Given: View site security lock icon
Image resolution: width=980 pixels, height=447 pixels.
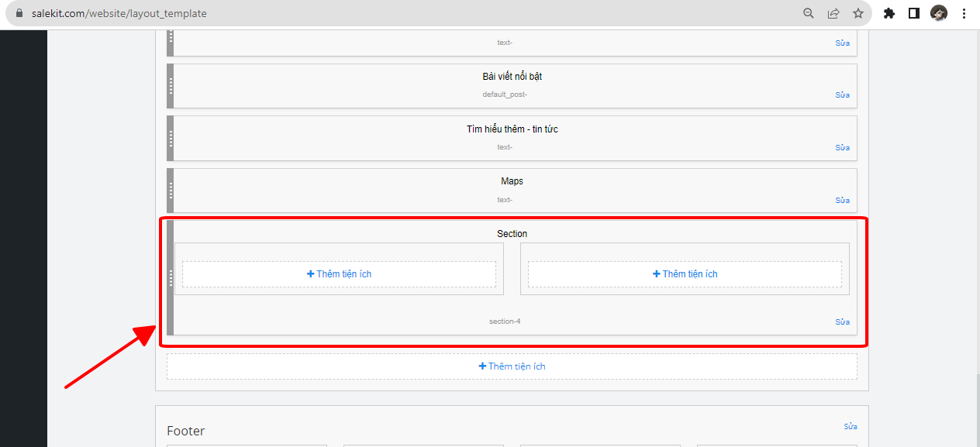Looking at the screenshot, I should click(20, 13).
